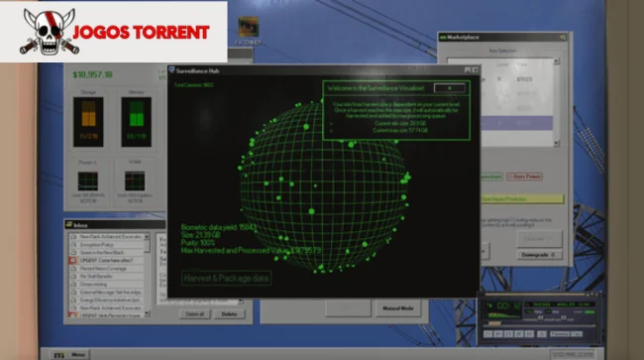Click the green surveillance globe
Image resolution: width=644 pixels, height=360 pixels.
[x=324, y=185]
